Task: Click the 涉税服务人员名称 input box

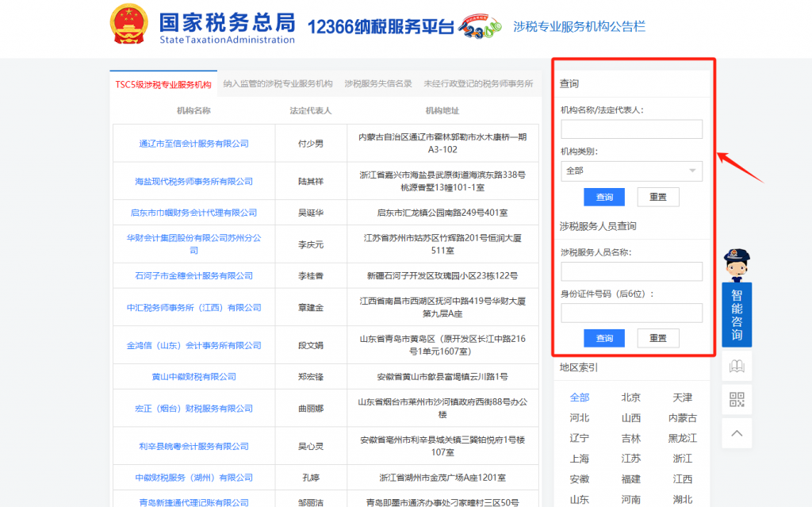Action: [631, 271]
